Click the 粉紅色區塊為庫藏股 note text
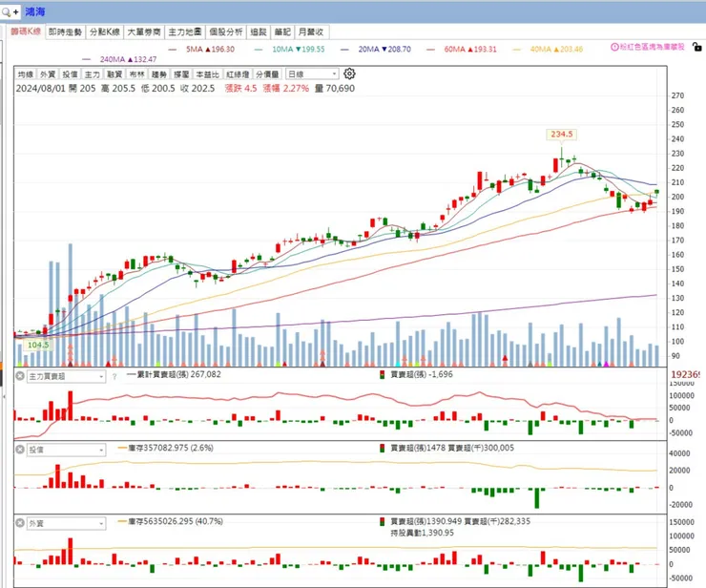The image size is (706, 588). click(652, 47)
